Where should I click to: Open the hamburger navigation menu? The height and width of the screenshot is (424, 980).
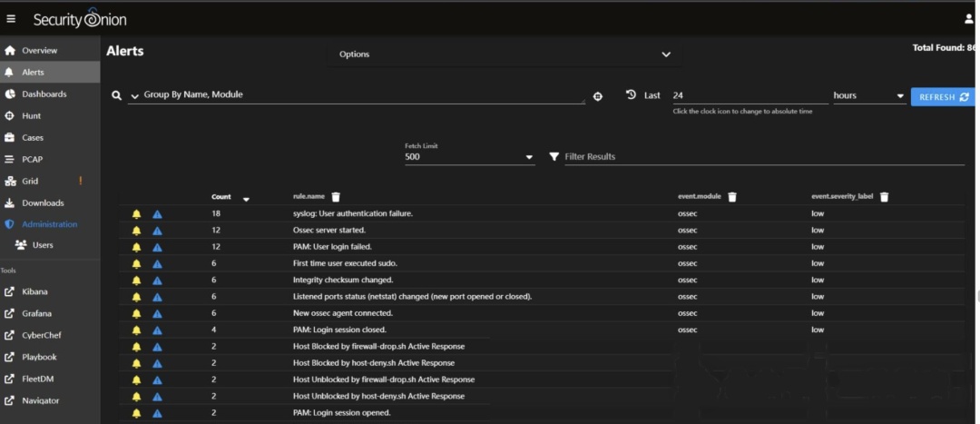click(11, 19)
